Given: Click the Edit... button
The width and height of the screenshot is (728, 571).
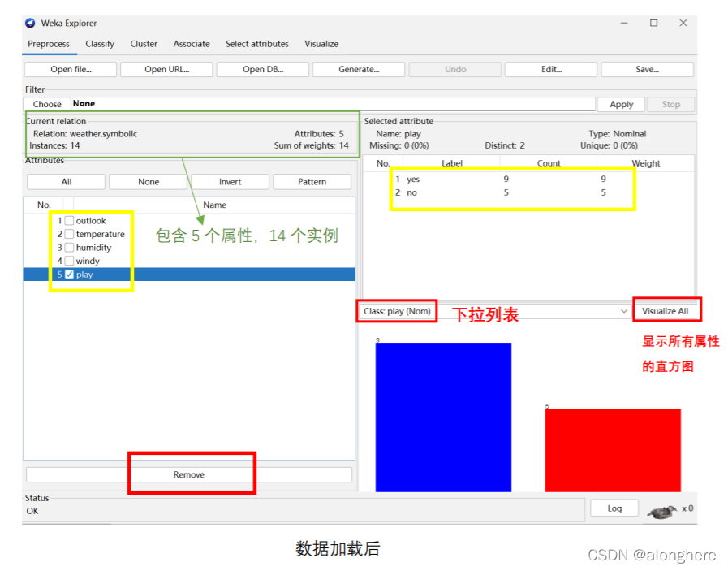Looking at the screenshot, I should pos(551,69).
